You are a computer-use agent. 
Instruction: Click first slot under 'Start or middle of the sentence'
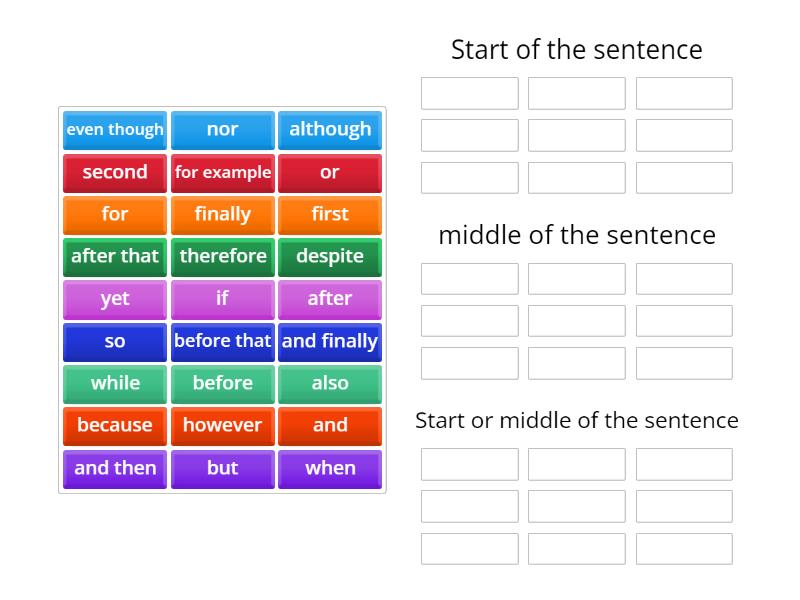470,464
